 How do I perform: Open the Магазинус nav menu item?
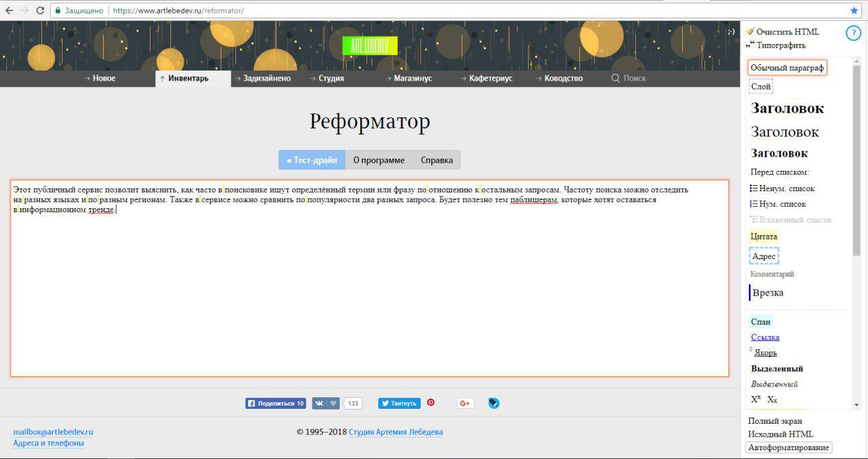pyautogui.click(x=408, y=78)
